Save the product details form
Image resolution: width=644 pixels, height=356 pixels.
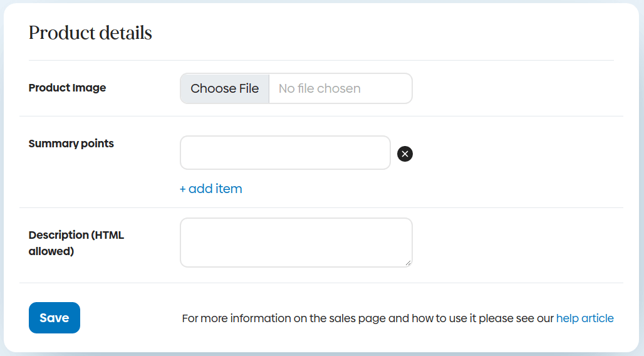click(x=55, y=318)
